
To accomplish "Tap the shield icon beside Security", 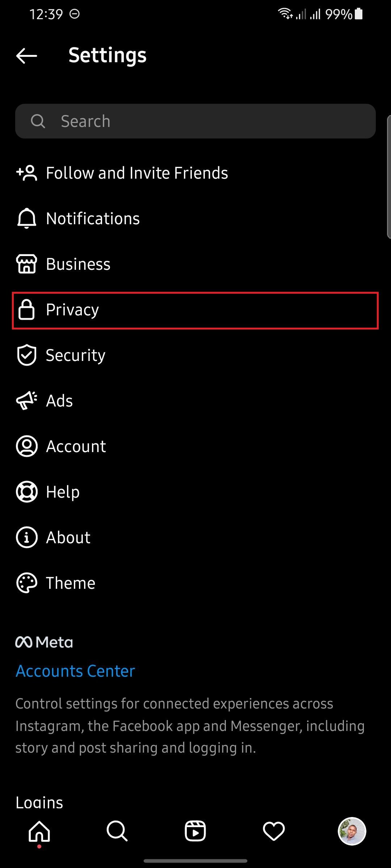I will tap(26, 355).
